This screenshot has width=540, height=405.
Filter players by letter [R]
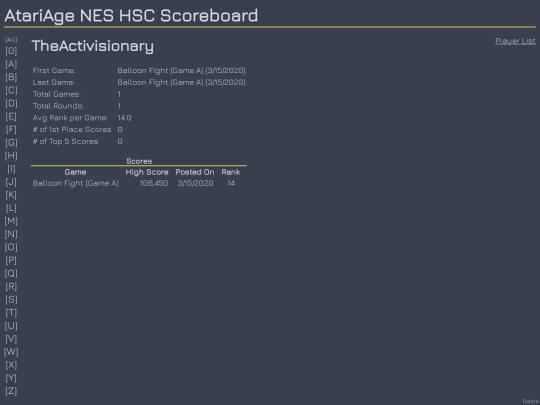(x=11, y=287)
